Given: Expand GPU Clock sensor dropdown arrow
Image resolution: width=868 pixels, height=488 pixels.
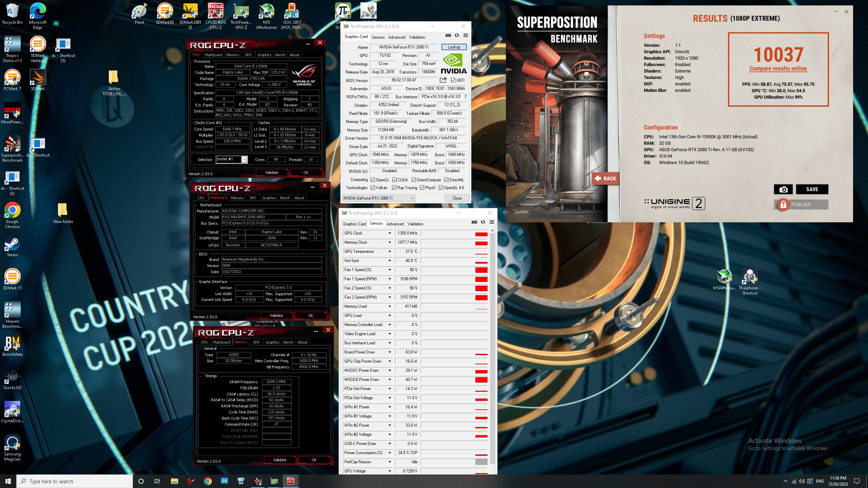Looking at the screenshot, I should click(390, 233).
